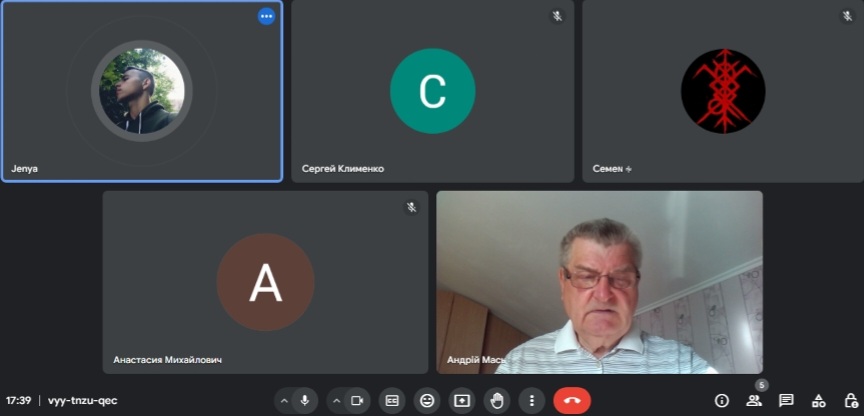The image size is (864, 416).
Task: Click the green C avatar of Сергей Клименко
Action: (433, 91)
